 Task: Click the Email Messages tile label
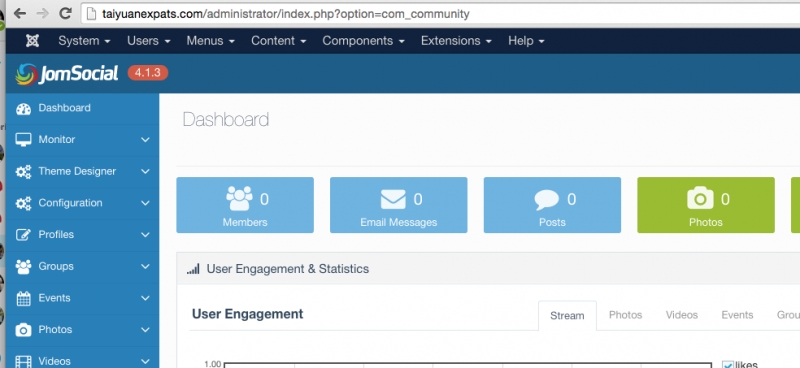pos(398,223)
